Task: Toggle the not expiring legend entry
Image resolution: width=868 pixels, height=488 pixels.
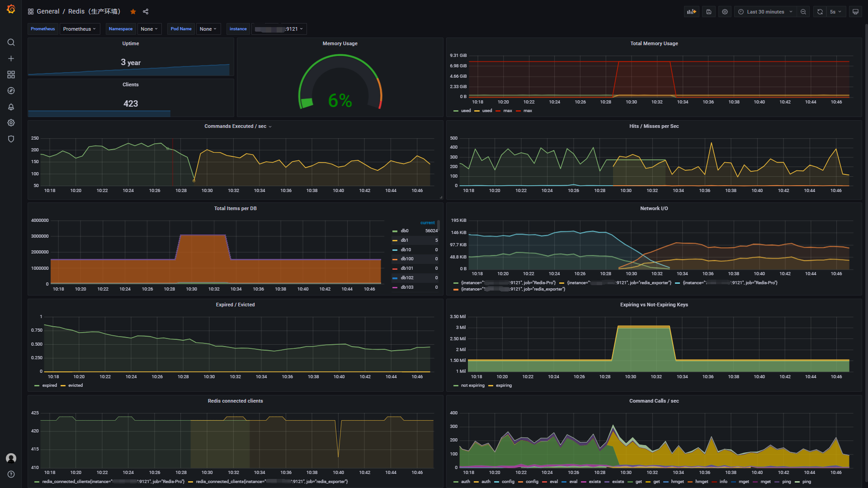Action: [x=472, y=385]
